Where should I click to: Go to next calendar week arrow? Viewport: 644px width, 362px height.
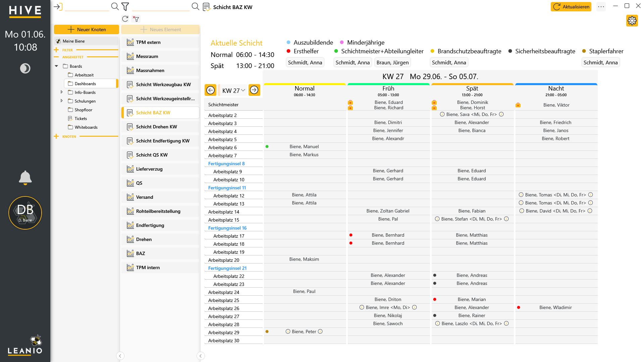tap(254, 90)
